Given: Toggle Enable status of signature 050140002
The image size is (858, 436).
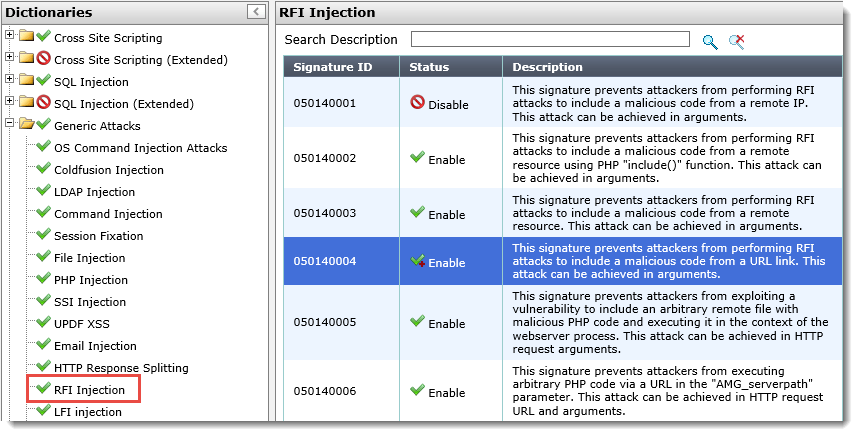Looking at the screenshot, I should click(438, 159).
